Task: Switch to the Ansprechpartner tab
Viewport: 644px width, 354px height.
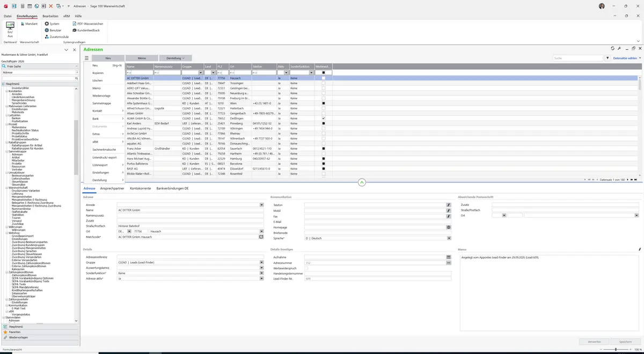Action: [x=112, y=188]
